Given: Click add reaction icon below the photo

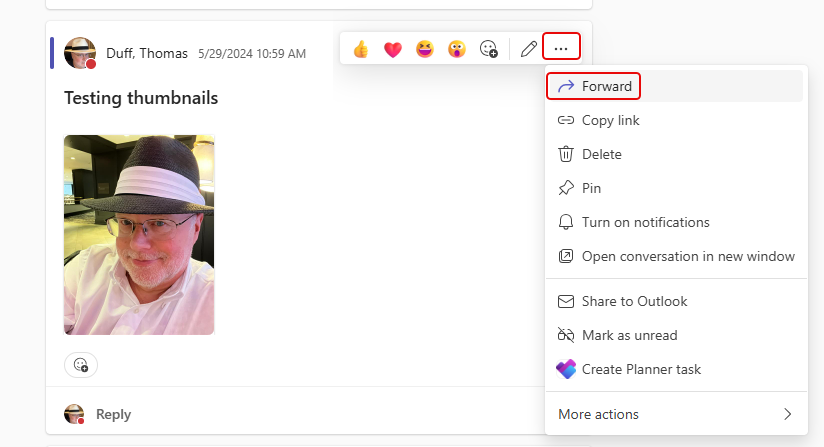Looking at the screenshot, I should 82,365.
